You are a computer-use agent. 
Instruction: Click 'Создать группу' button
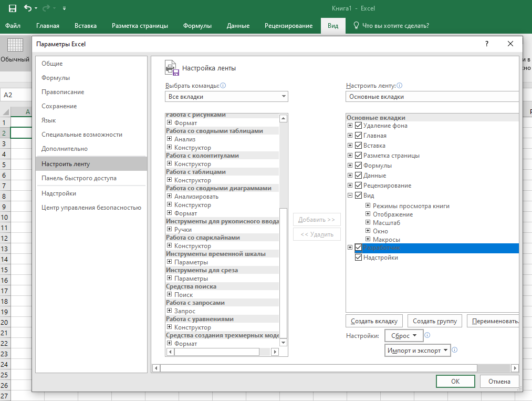point(435,321)
